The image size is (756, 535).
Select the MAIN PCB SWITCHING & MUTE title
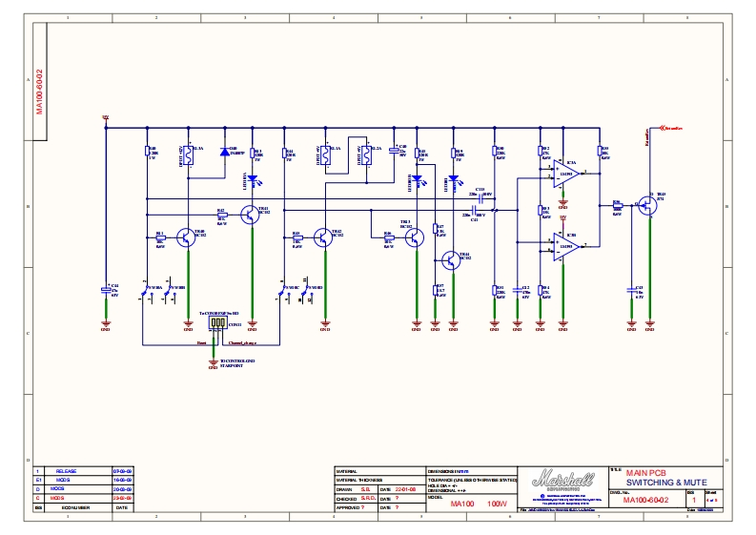pos(652,479)
